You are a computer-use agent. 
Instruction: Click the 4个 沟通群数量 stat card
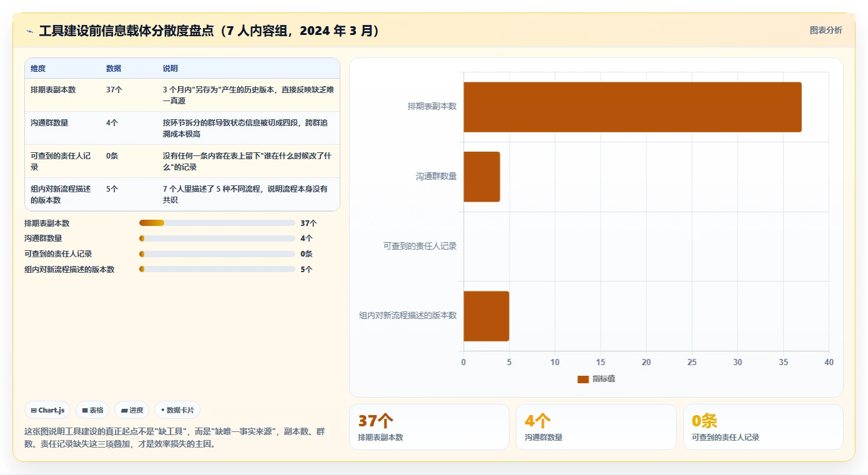596,427
